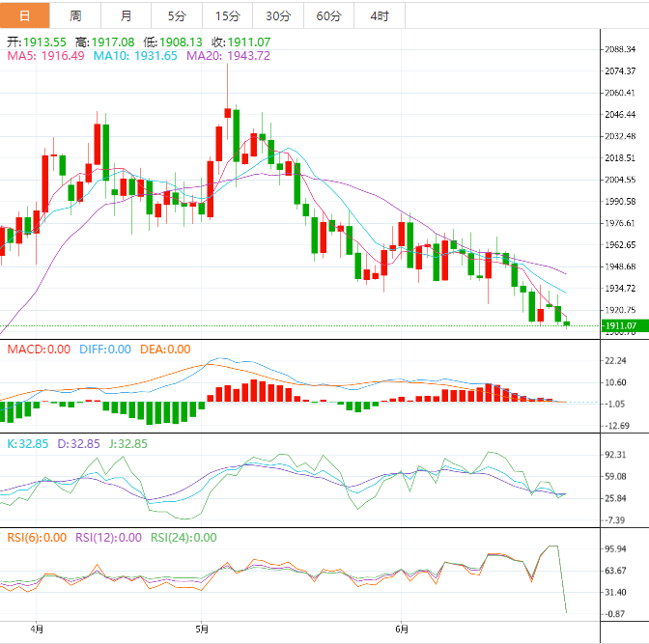Click the MACD indicator label
Viewport: 649px width, 644px height.
point(39,350)
